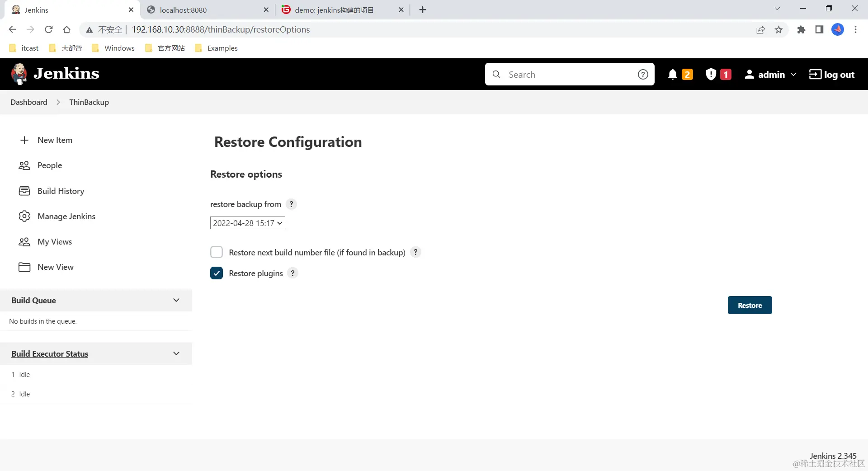Collapse the Build Queue panel
The image size is (868, 471).
click(176, 300)
